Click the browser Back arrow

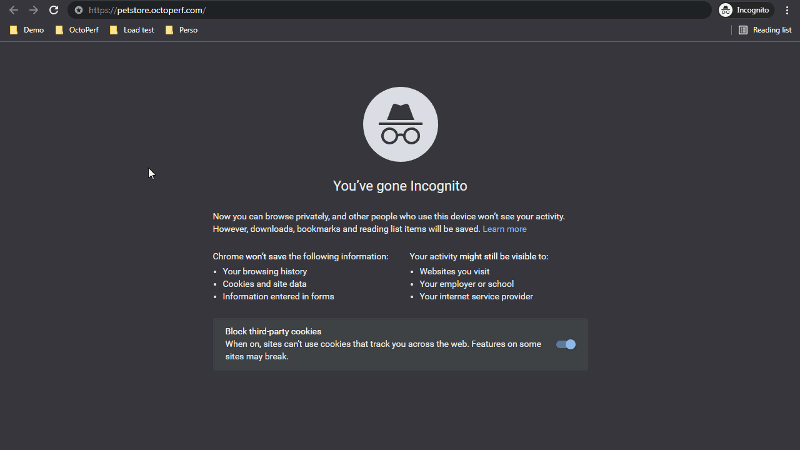pos(14,10)
